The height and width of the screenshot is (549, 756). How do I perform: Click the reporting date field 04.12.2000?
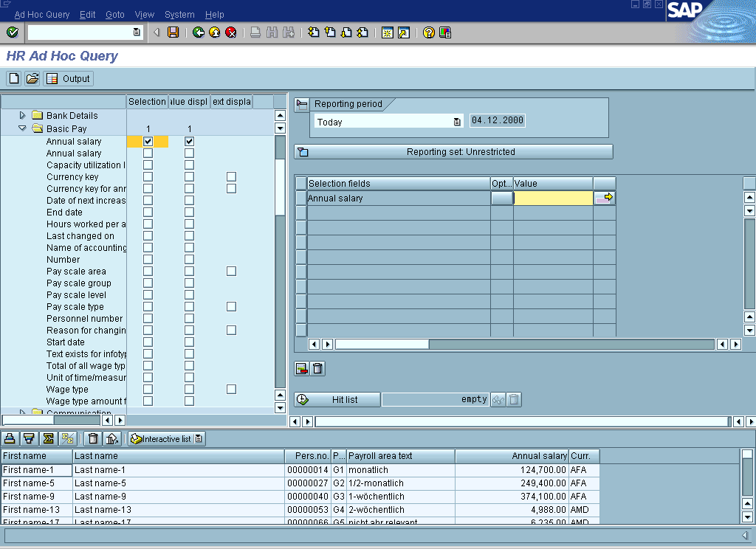pyautogui.click(x=497, y=120)
